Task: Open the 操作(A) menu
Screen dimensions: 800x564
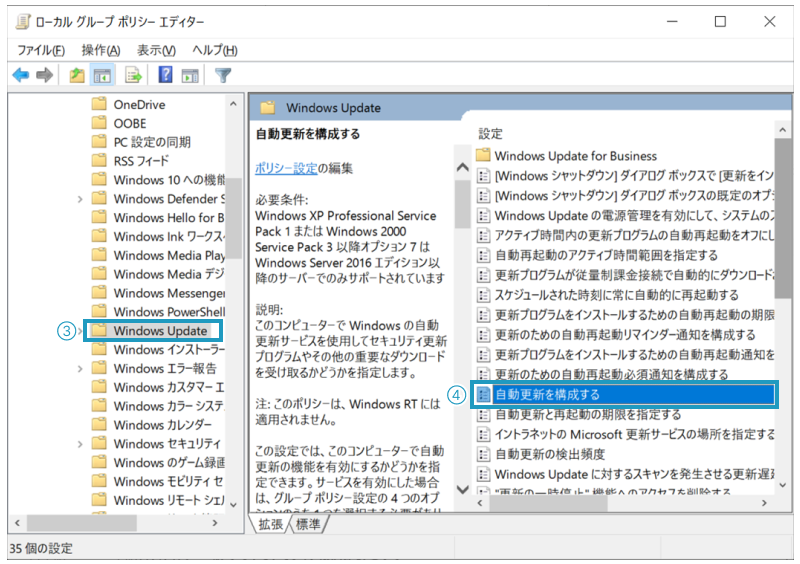Action: point(101,50)
